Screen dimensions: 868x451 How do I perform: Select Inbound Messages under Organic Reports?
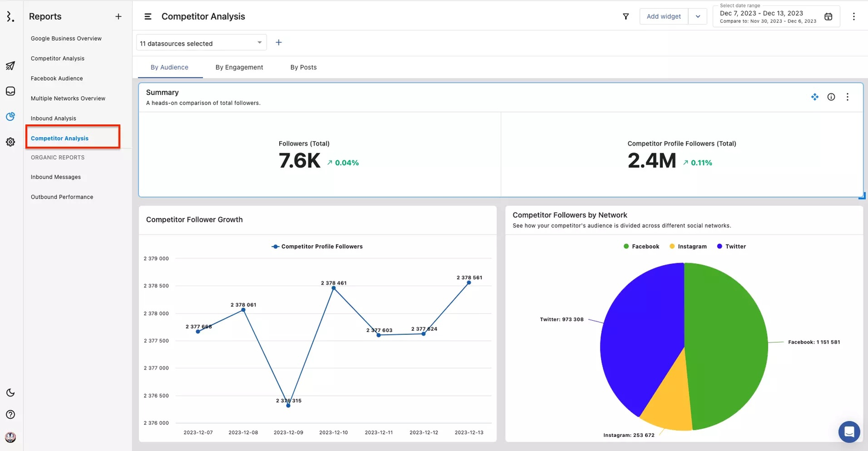coord(55,177)
